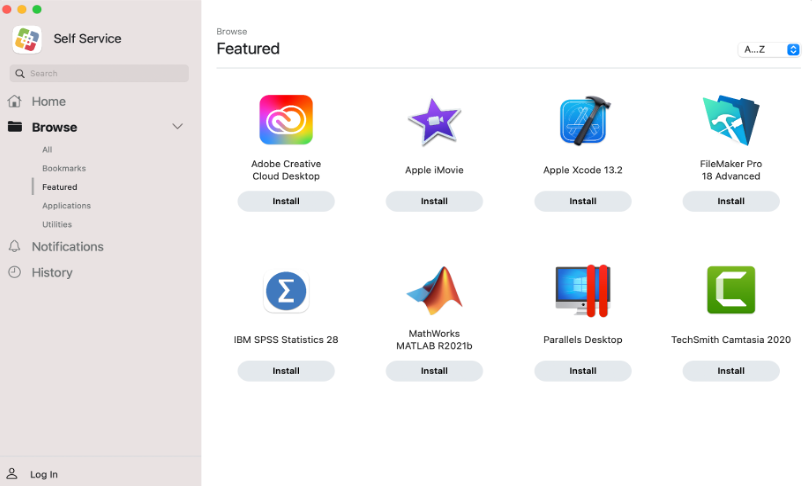Image resolution: width=812 pixels, height=486 pixels.
Task: Open History in the sidebar
Action: click(x=52, y=273)
